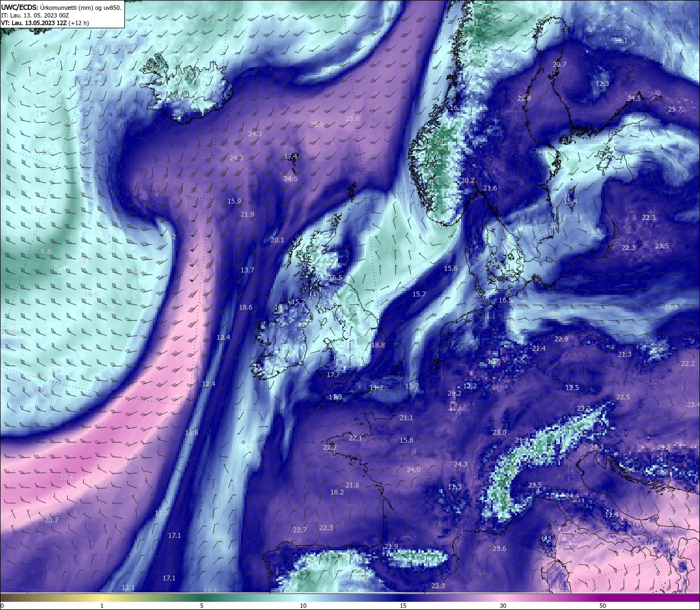Image resolution: width=700 pixels, height=610 pixels.
Task: Click the 11.8 value on the map
Action: [191, 432]
